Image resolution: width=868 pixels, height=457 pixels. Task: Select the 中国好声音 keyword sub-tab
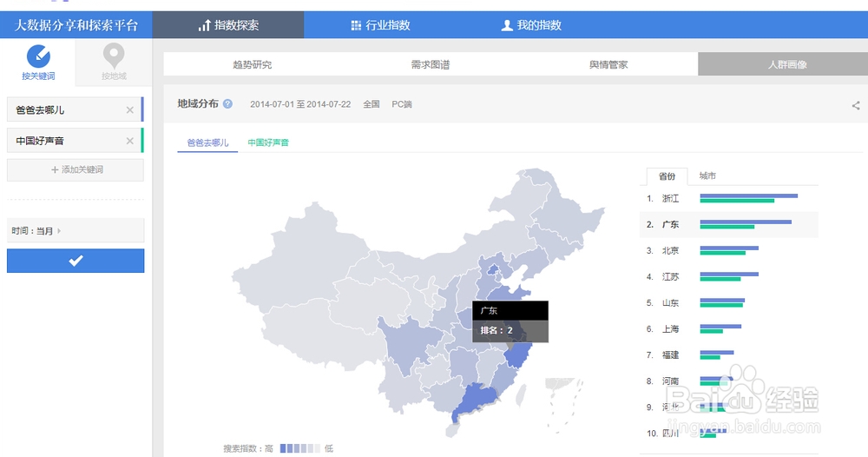tap(268, 142)
